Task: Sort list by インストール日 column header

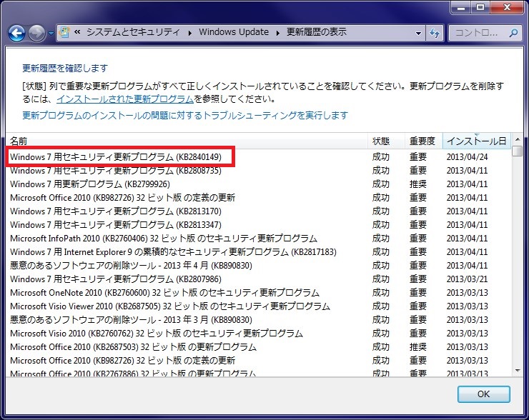Action: [476, 141]
